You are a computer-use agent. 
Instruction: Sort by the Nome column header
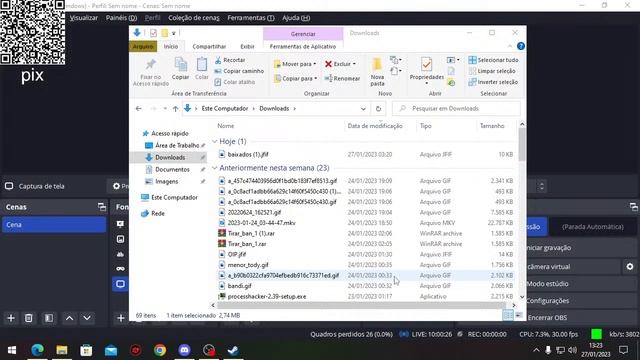pos(226,126)
